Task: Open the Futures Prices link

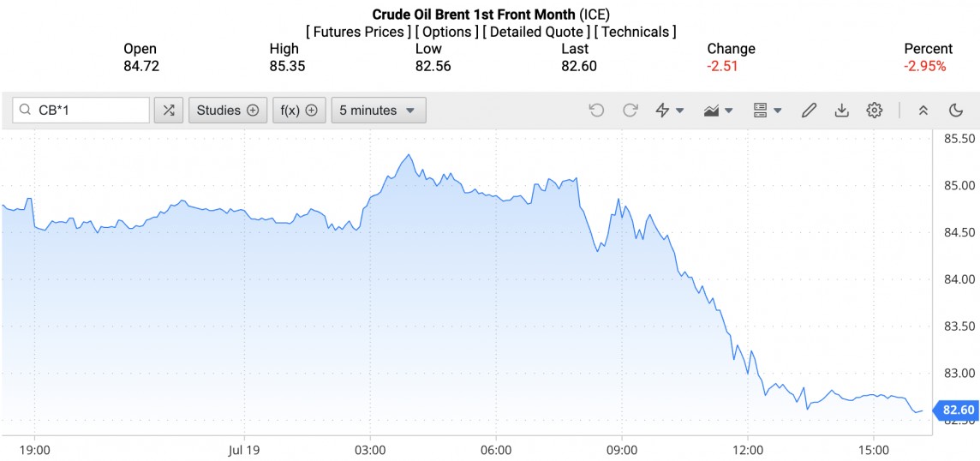Action: click(x=357, y=32)
